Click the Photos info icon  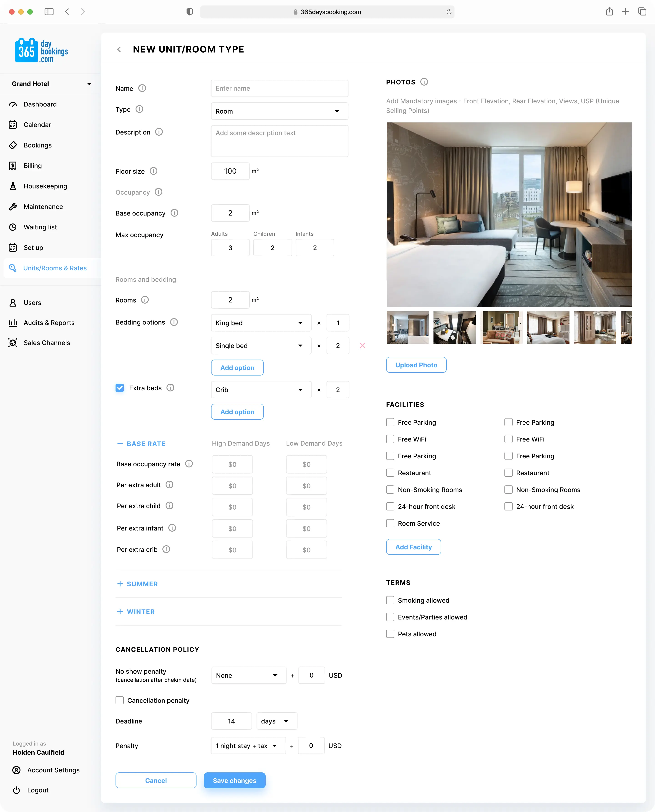click(424, 82)
